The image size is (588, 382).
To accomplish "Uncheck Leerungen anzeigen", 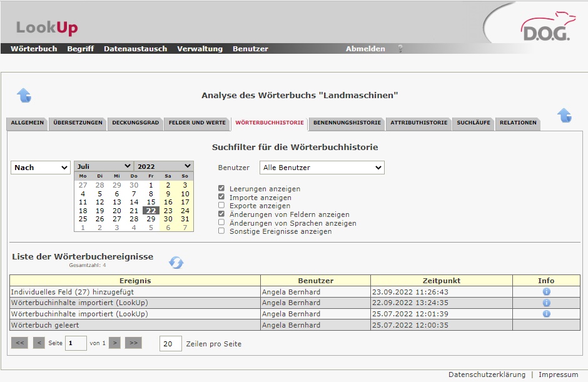I will click(221, 189).
